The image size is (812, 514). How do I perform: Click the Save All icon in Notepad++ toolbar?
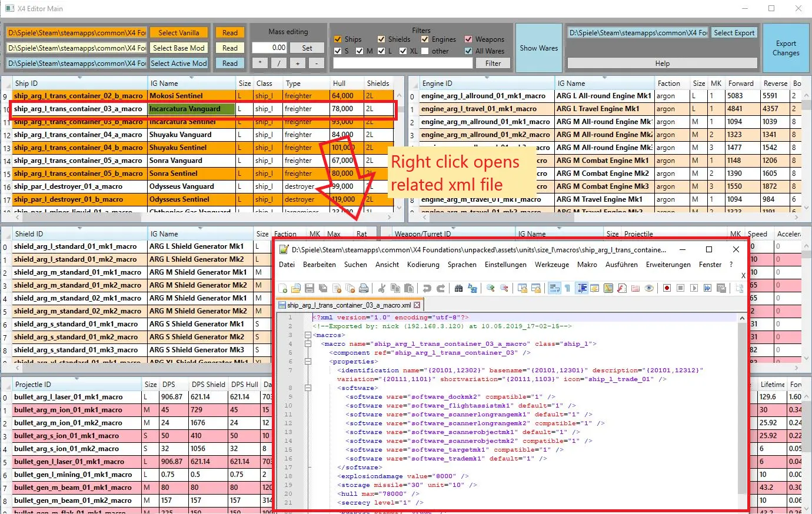(322, 288)
